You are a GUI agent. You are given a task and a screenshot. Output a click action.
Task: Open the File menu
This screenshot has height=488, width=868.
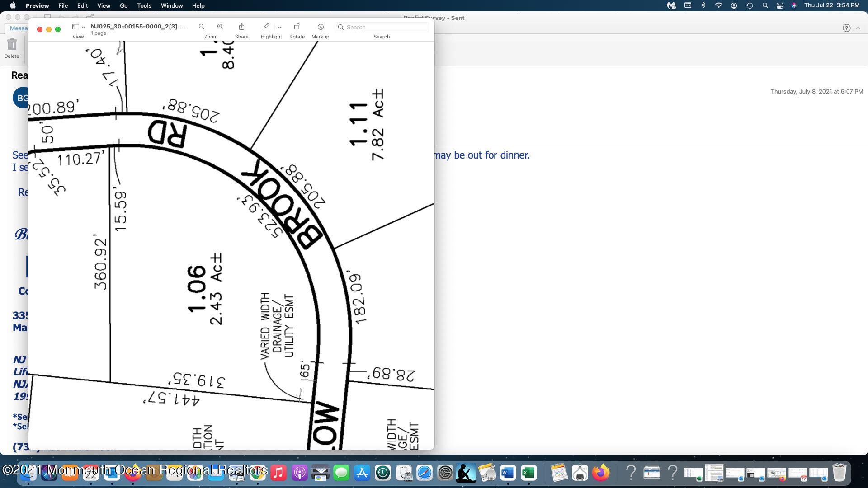63,5
